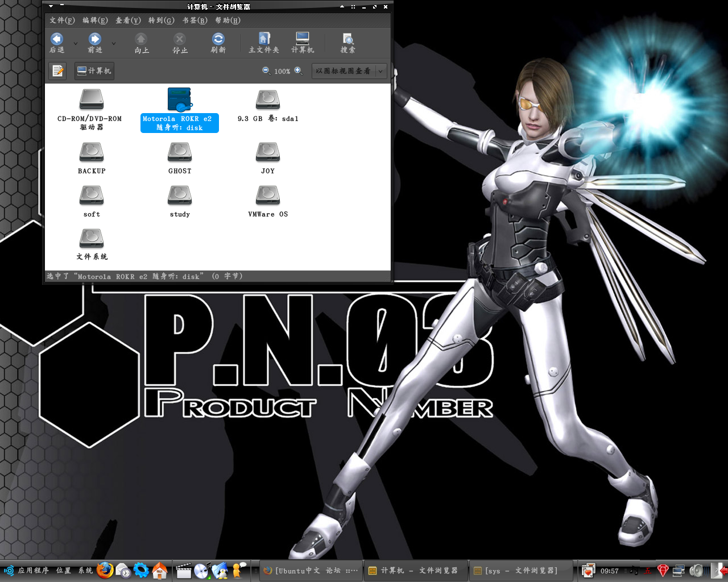Switch to 计算机 - 文件浏览器 taskbar button
This screenshot has width=728, height=582.
tap(415, 571)
